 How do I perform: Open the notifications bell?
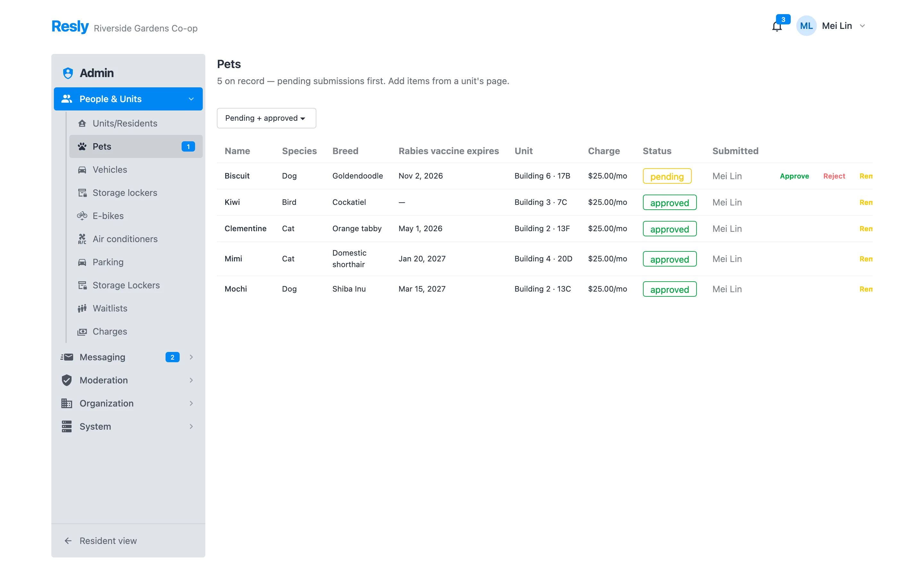(777, 26)
